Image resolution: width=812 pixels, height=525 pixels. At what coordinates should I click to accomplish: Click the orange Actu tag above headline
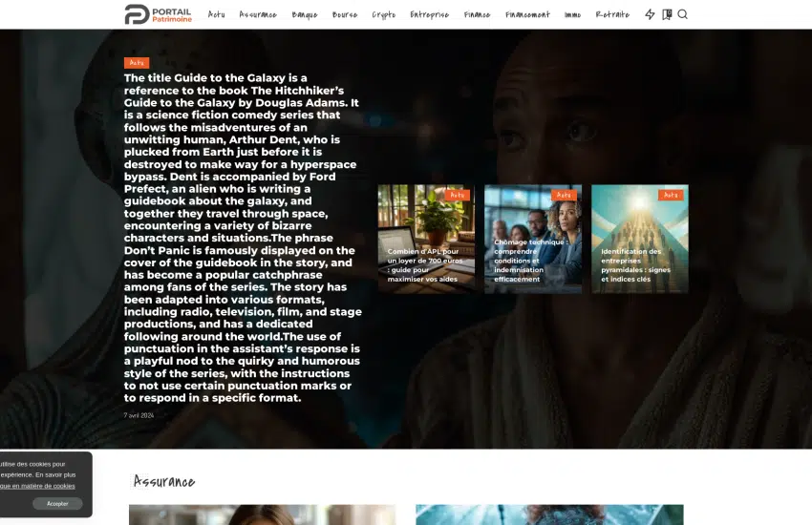137,63
